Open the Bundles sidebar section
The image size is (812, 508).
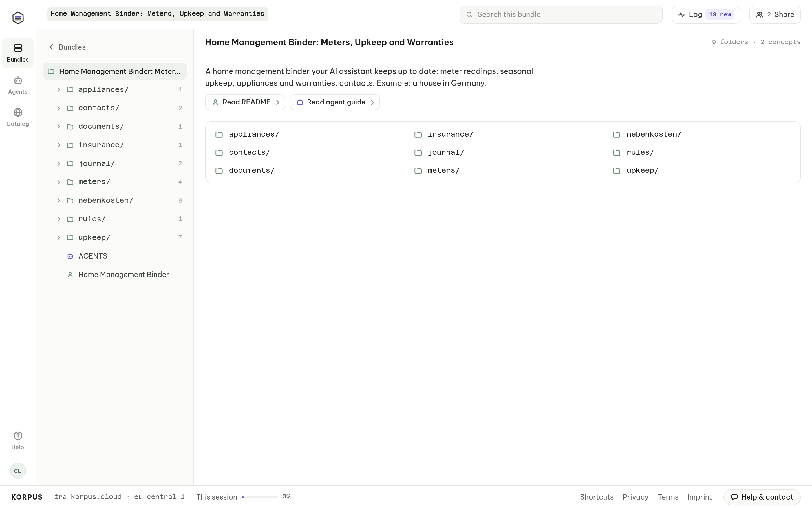pos(18,53)
